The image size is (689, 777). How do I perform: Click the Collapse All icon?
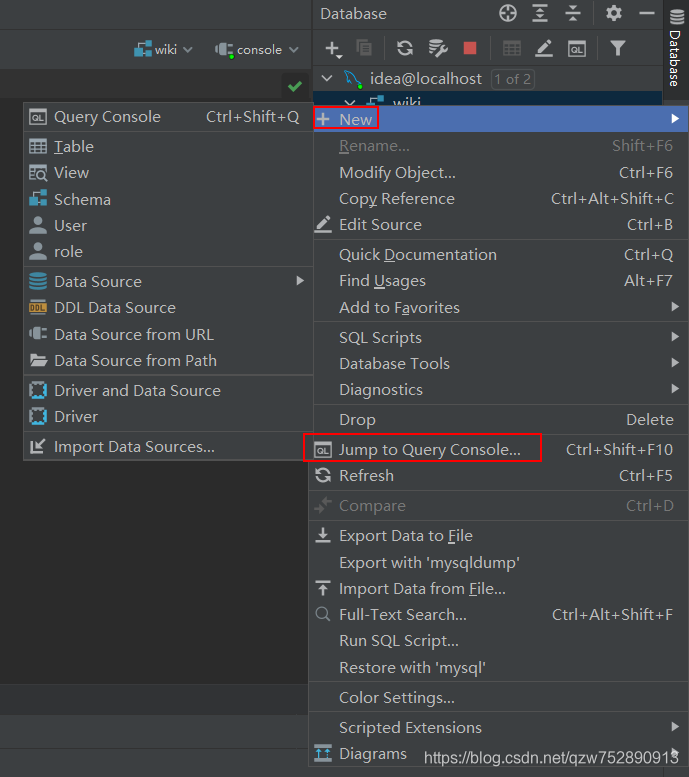coord(573,13)
